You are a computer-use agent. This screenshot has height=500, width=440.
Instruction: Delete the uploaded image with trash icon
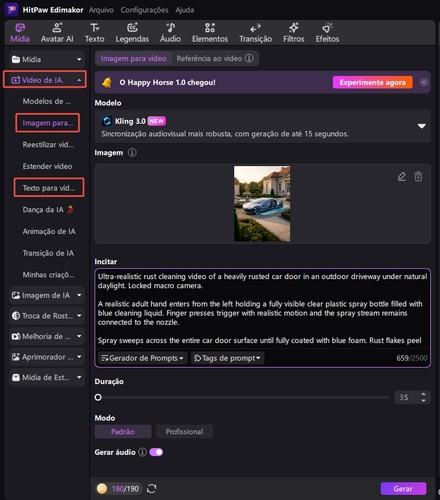(418, 177)
